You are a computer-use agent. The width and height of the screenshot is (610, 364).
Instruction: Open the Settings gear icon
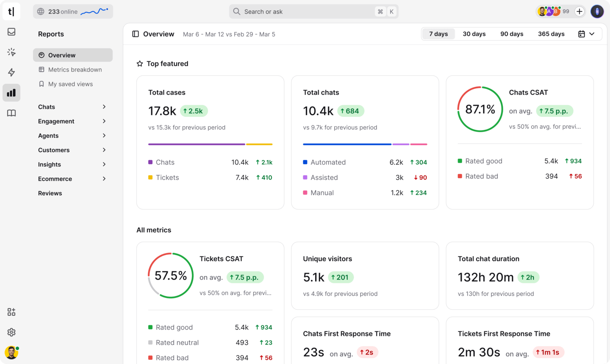tap(11, 332)
